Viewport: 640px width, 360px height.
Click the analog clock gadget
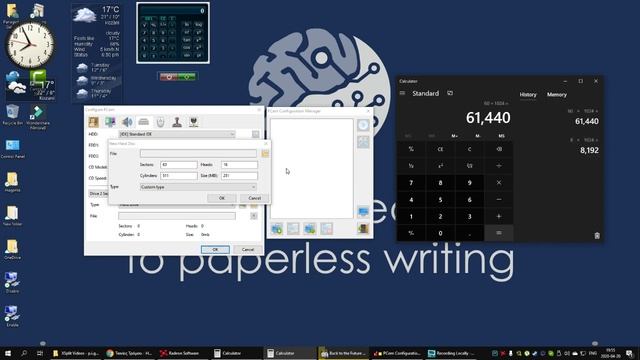coord(29,45)
